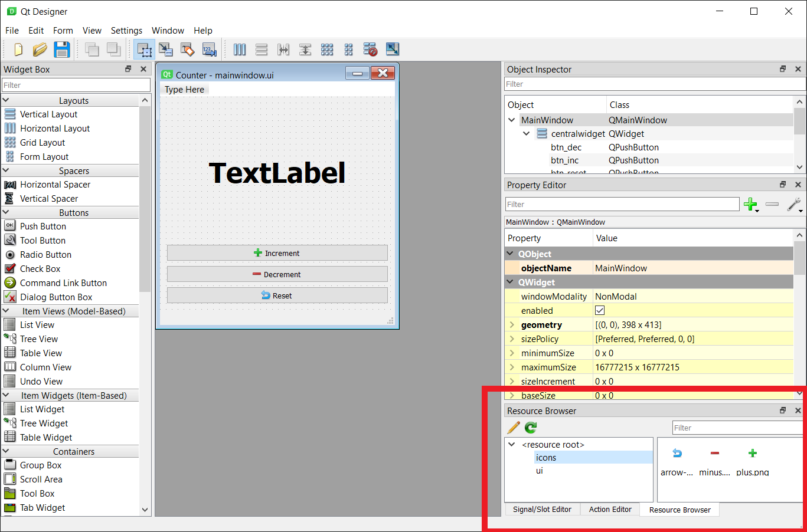Apply Lay Out Vertically toolbar icon

coord(262,50)
